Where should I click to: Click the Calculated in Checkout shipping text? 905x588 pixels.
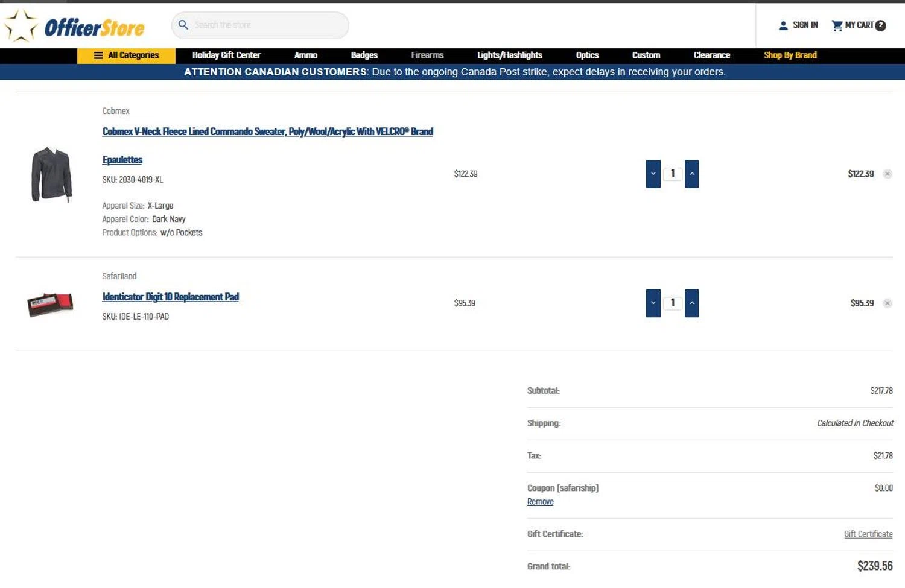[855, 423]
